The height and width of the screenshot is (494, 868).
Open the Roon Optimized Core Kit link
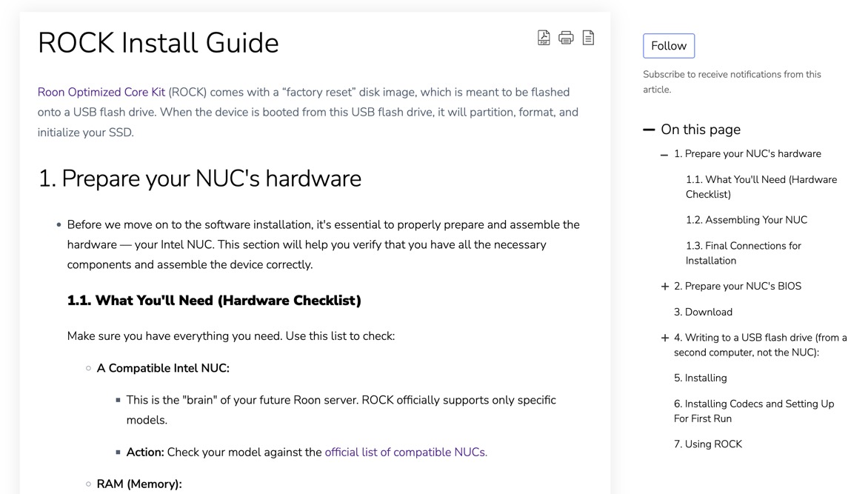pyautogui.click(x=101, y=92)
